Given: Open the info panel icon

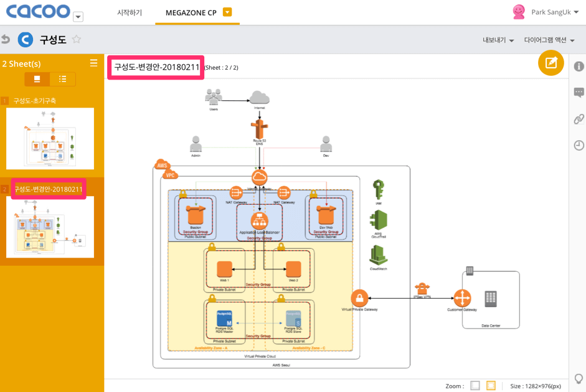Looking at the screenshot, I should pos(579,67).
